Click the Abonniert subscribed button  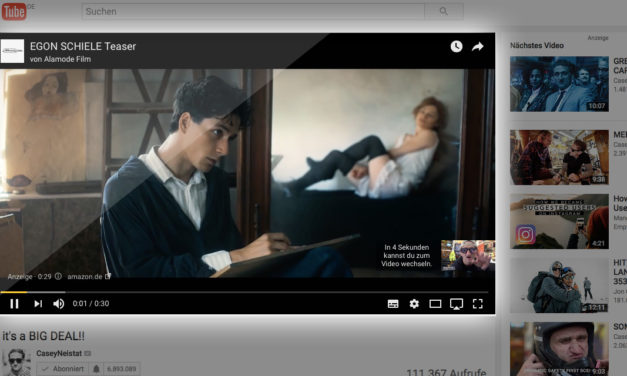[x=64, y=368]
